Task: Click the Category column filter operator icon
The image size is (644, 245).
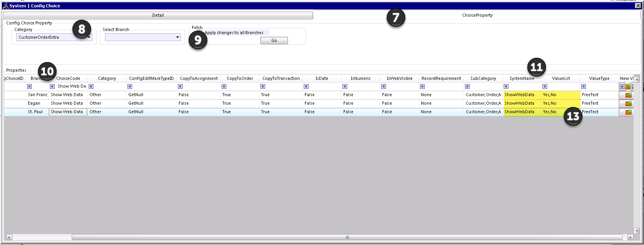Action: coord(91,86)
